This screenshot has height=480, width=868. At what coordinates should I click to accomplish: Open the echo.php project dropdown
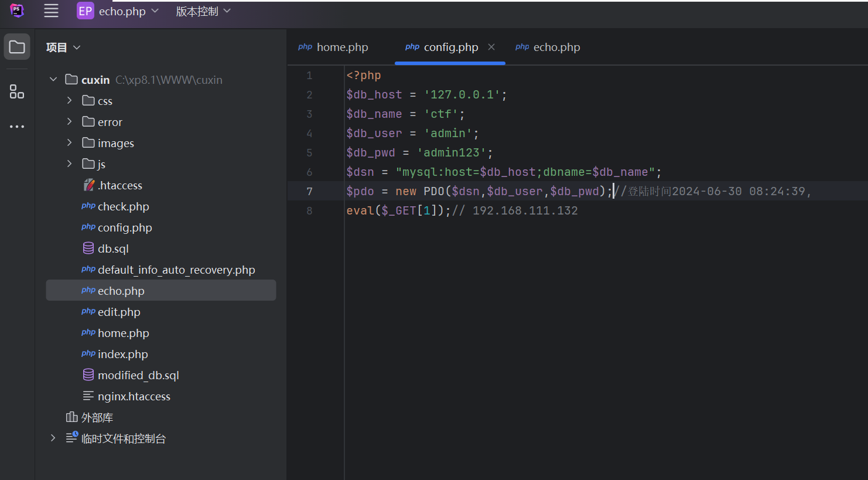coord(129,11)
